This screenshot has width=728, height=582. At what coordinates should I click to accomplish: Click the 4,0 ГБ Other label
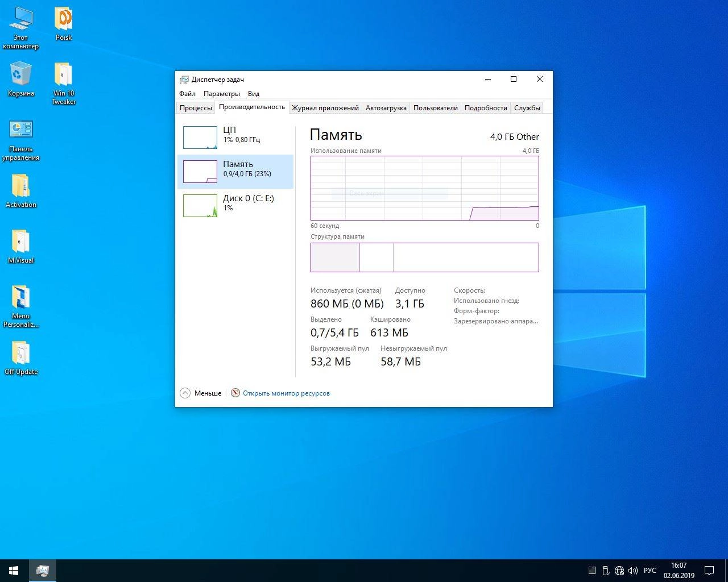pos(515,137)
